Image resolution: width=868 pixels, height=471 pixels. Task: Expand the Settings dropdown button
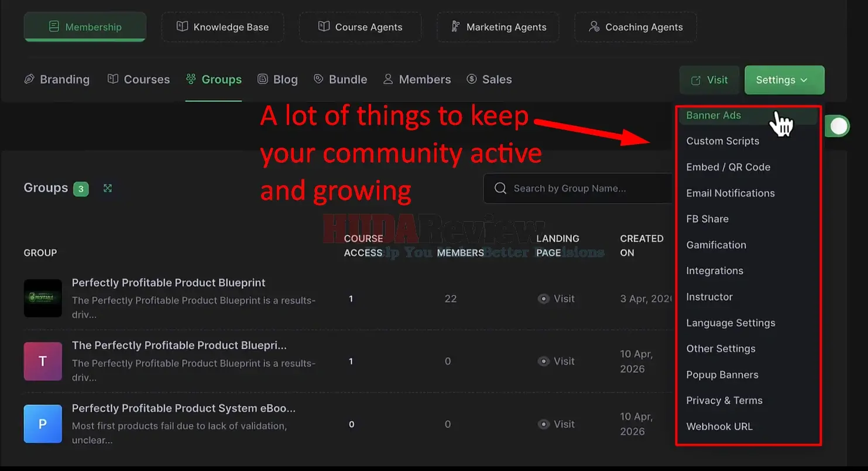(x=784, y=80)
